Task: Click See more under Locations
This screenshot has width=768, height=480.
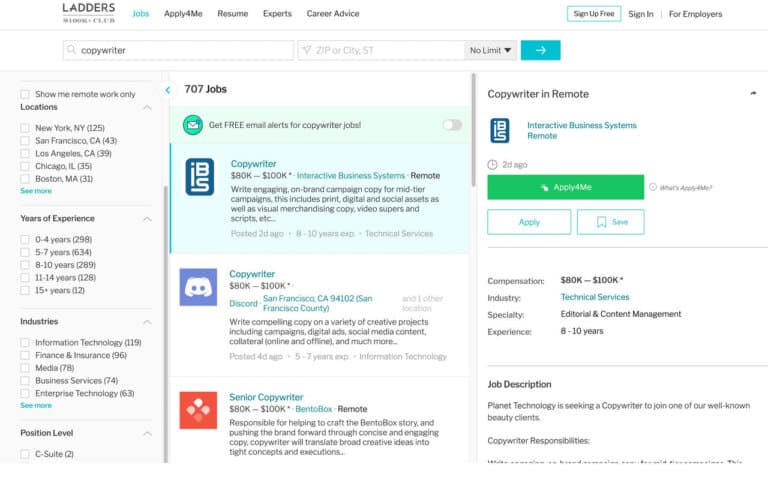Action: (36, 191)
